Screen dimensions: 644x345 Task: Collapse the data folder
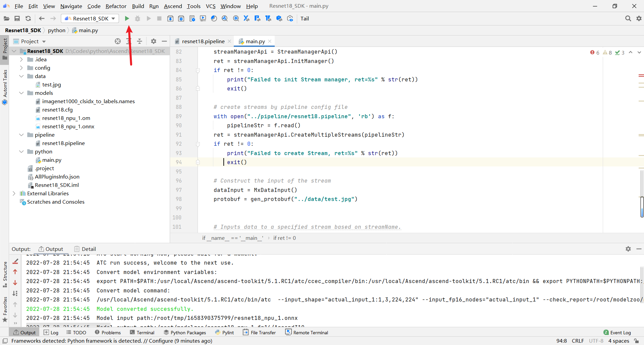tap(21, 76)
